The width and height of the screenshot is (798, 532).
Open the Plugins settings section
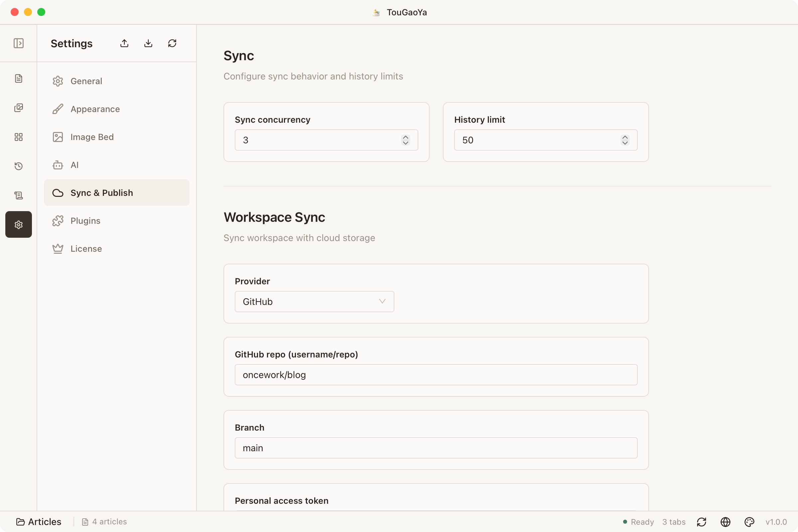pos(117,221)
